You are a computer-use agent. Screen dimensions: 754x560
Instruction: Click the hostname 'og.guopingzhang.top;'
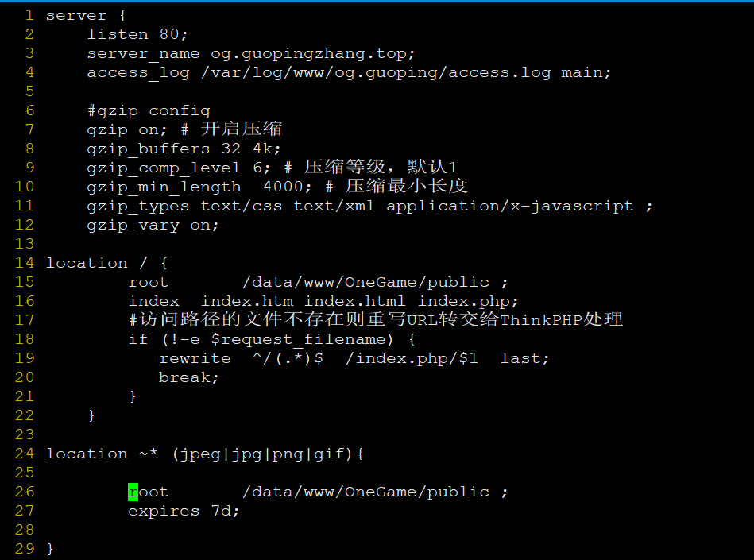(x=313, y=53)
